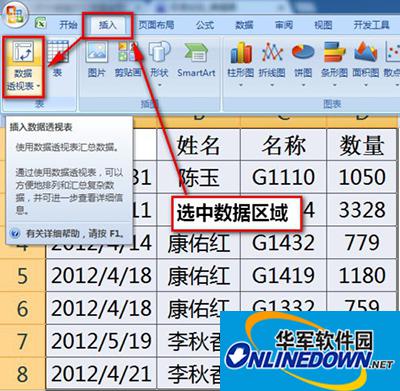The height and width of the screenshot is (391, 400).
Task: Select the cell with value 3328
Action: pos(362,210)
